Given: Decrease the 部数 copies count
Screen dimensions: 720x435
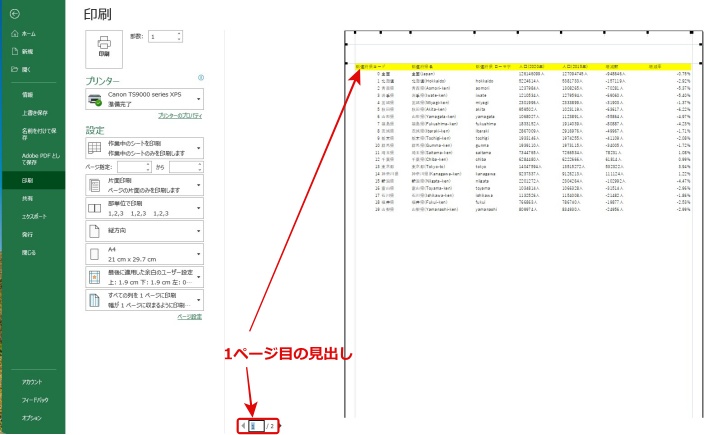Looking at the screenshot, I should click(x=179, y=39).
